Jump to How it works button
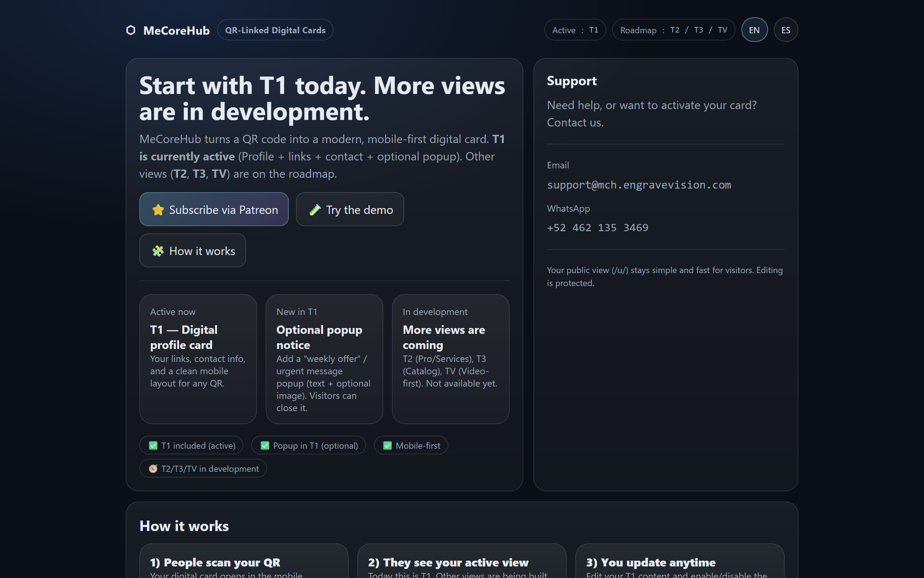 (192, 251)
